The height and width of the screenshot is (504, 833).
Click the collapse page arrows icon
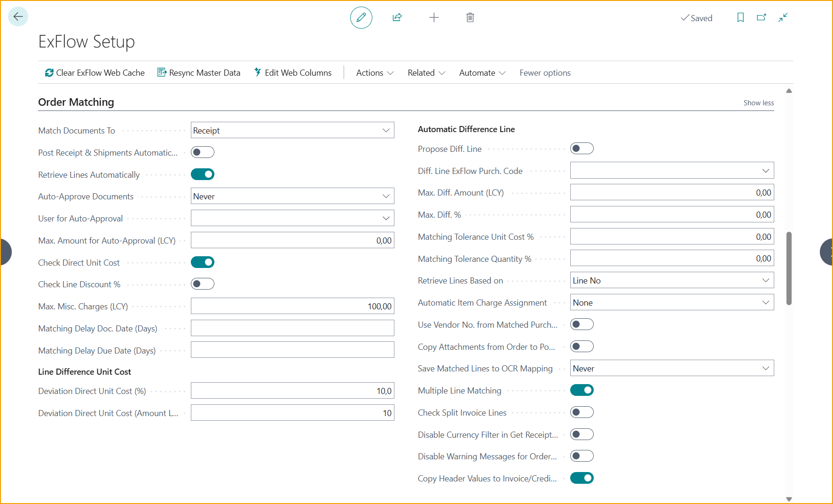pyautogui.click(x=783, y=17)
